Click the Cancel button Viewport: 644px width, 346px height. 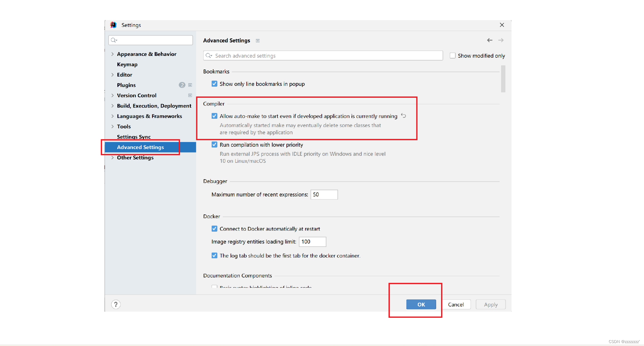pyautogui.click(x=456, y=304)
